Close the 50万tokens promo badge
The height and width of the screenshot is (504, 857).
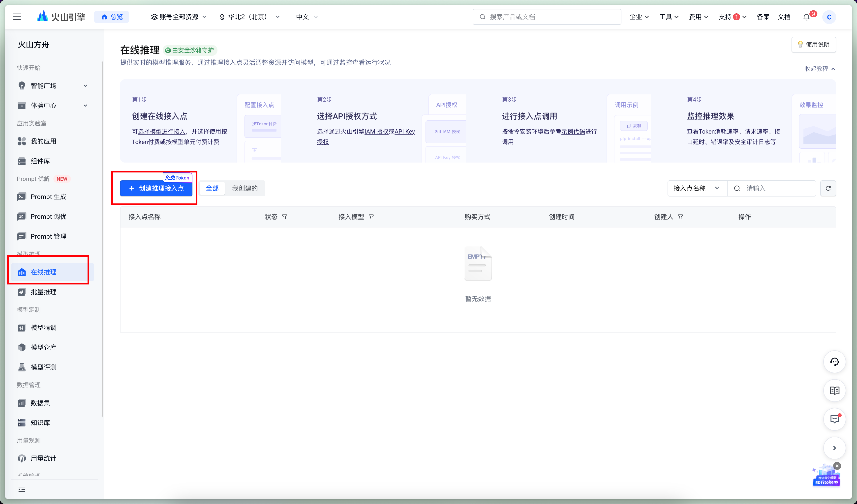pos(837,466)
